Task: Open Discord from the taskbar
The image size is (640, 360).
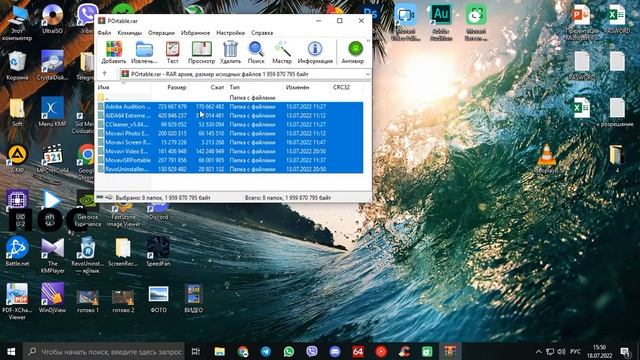Action: point(335,351)
